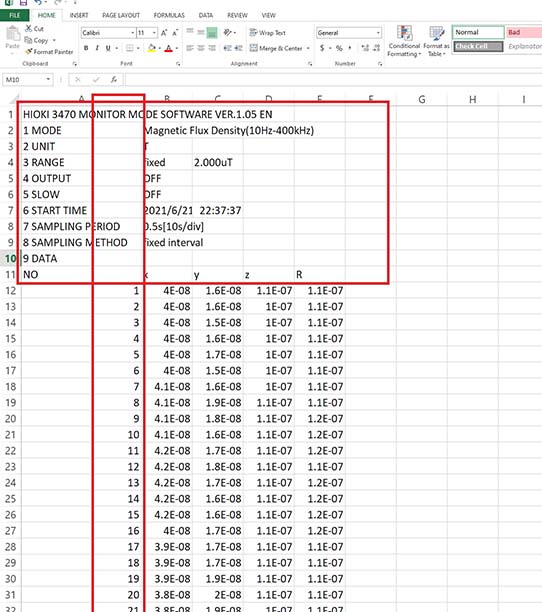Increase indent of cell contents
Image resolution: width=542 pixels, height=612 pixels.
click(x=238, y=48)
